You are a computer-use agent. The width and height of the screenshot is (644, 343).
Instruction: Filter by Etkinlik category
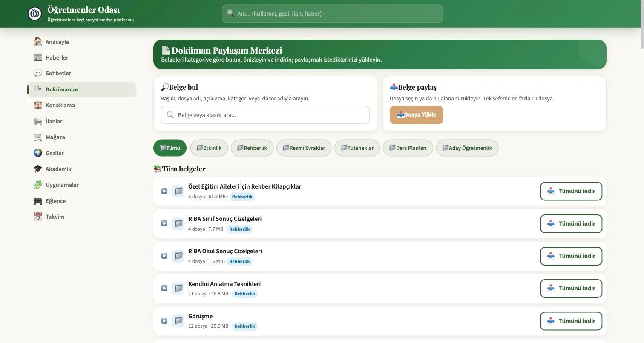[x=209, y=148]
